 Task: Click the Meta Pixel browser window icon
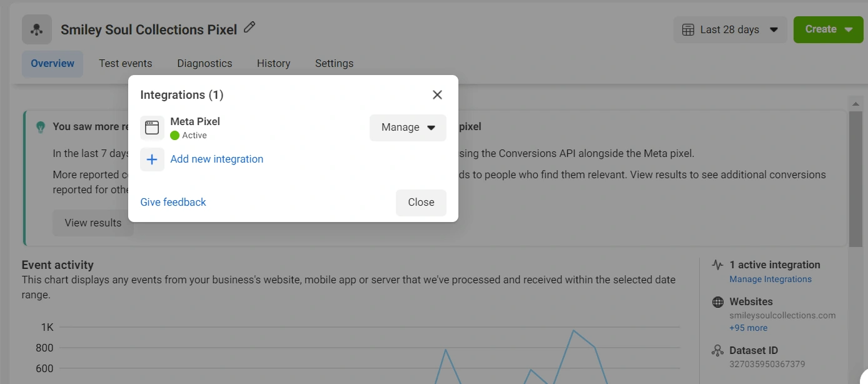click(x=152, y=128)
